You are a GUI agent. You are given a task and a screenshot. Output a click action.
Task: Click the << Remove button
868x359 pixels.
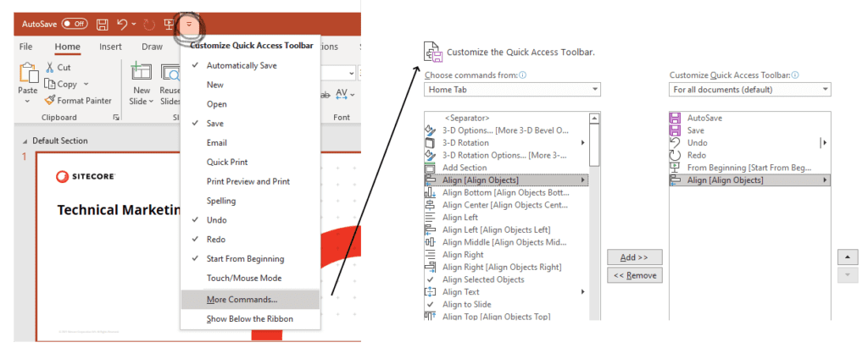[634, 275]
